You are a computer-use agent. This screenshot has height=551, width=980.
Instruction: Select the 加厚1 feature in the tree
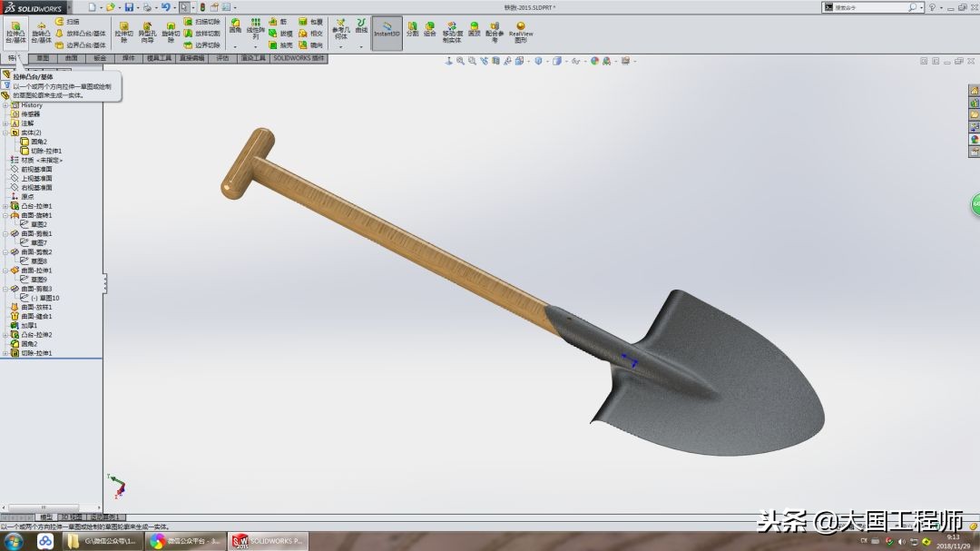tap(28, 324)
